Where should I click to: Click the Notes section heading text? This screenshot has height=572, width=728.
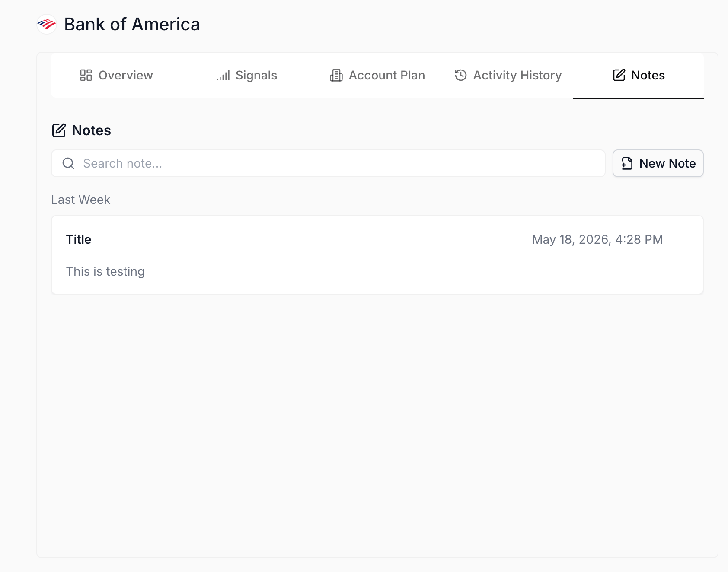[x=91, y=130]
